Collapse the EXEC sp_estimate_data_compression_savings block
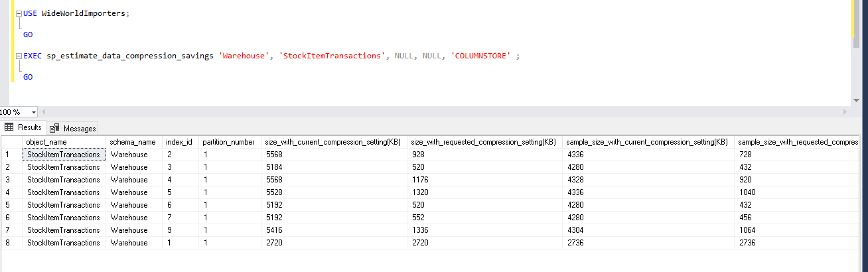Image resolution: width=868 pixels, height=272 pixels. [x=19, y=56]
